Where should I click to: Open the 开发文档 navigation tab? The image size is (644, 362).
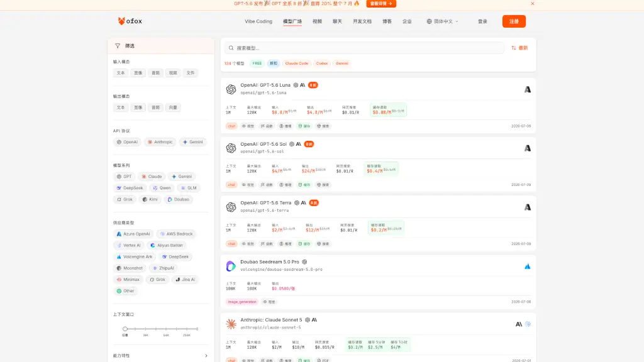pos(362,21)
